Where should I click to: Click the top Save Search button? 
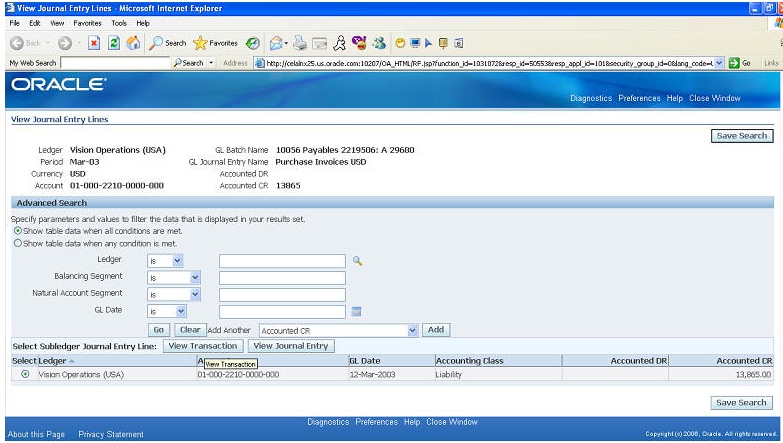(742, 136)
